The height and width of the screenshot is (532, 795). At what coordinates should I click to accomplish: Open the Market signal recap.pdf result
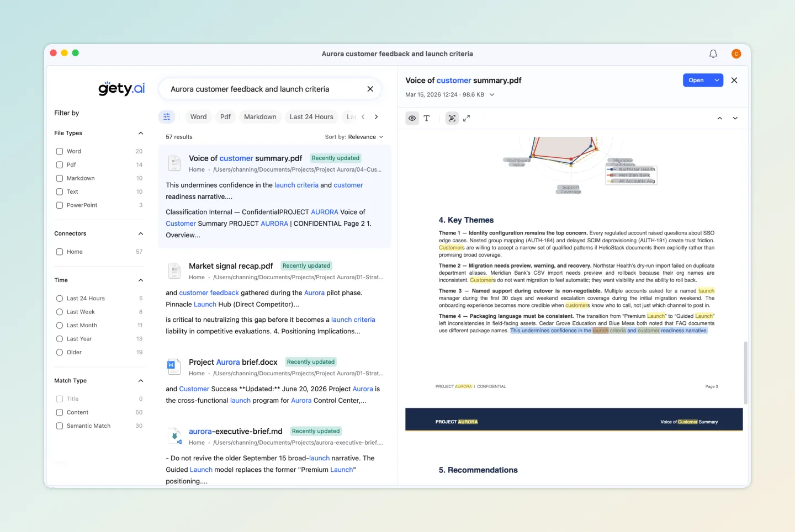231,266
